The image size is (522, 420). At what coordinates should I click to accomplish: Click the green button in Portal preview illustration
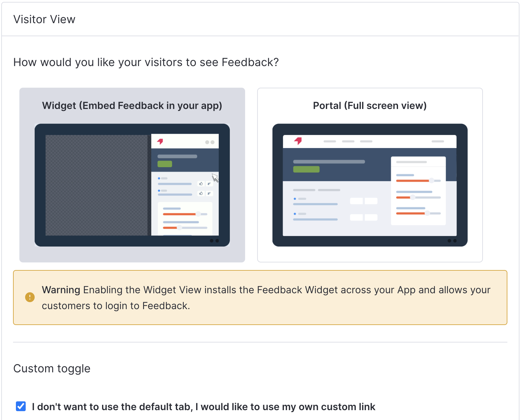click(306, 169)
